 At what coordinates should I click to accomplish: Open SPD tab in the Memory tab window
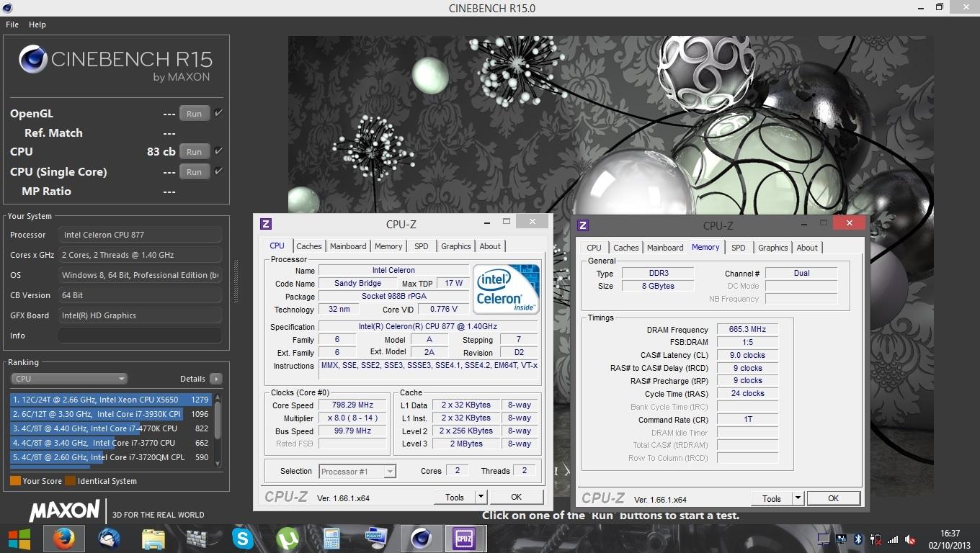tap(739, 248)
